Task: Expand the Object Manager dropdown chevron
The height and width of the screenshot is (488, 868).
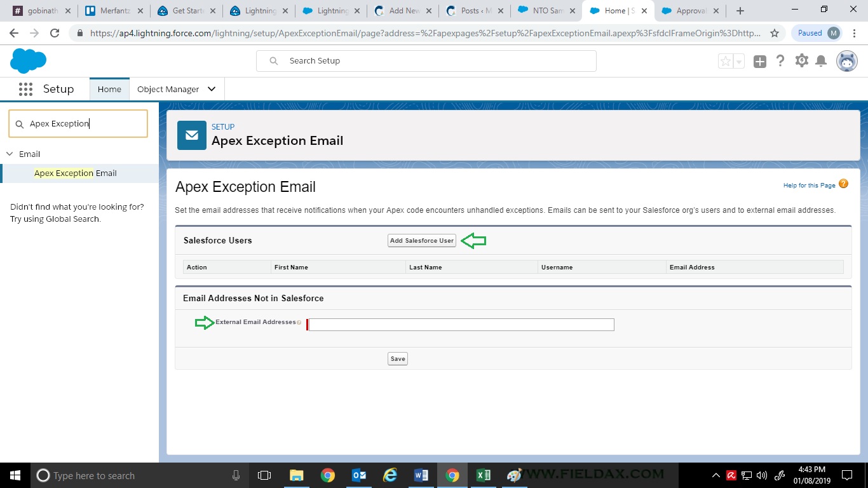Action: click(212, 89)
